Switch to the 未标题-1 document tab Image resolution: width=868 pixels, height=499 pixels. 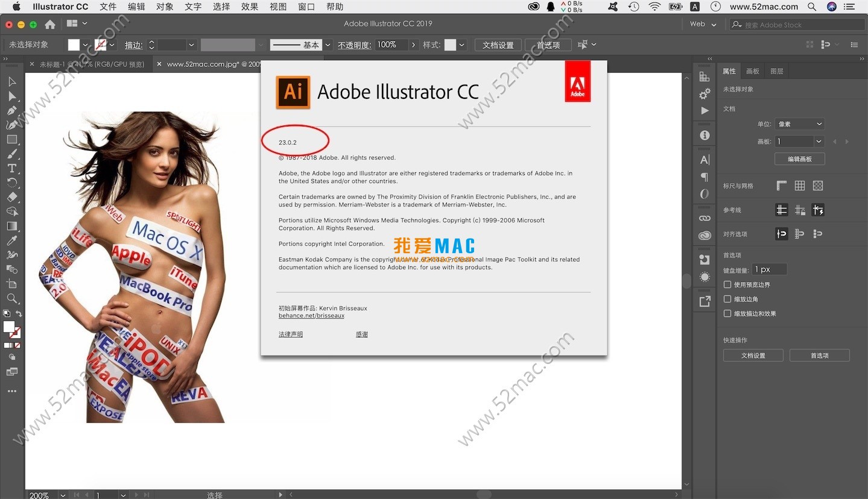coord(92,64)
